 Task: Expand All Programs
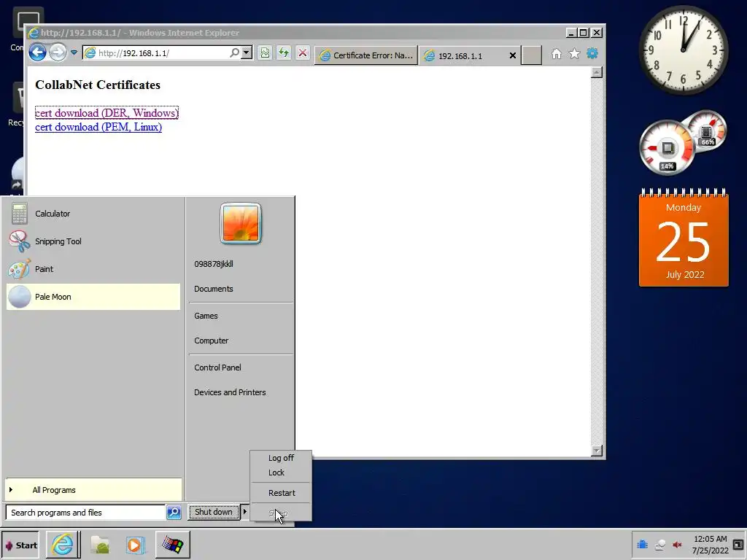click(93, 490)
